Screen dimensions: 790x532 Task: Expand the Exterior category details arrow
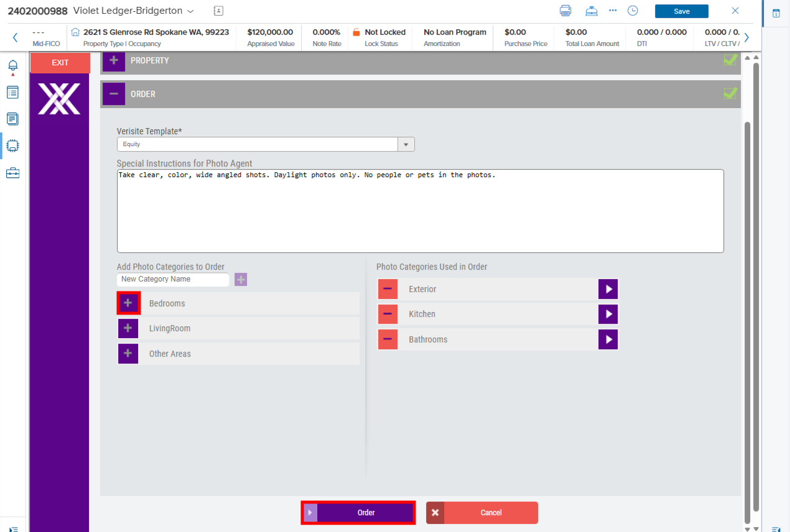pyautogui.click(x=608, y=289)
